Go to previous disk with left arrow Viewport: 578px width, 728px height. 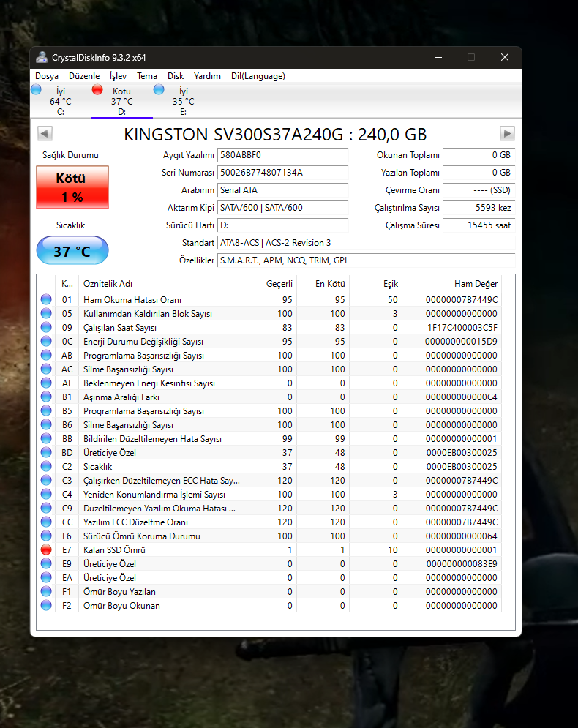click(x=45, y=134)
